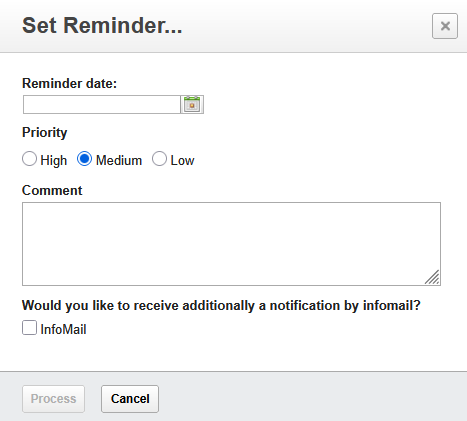Click the Cancel button
The width and height of the screenshot is (467, 421).
click(130, 399)
